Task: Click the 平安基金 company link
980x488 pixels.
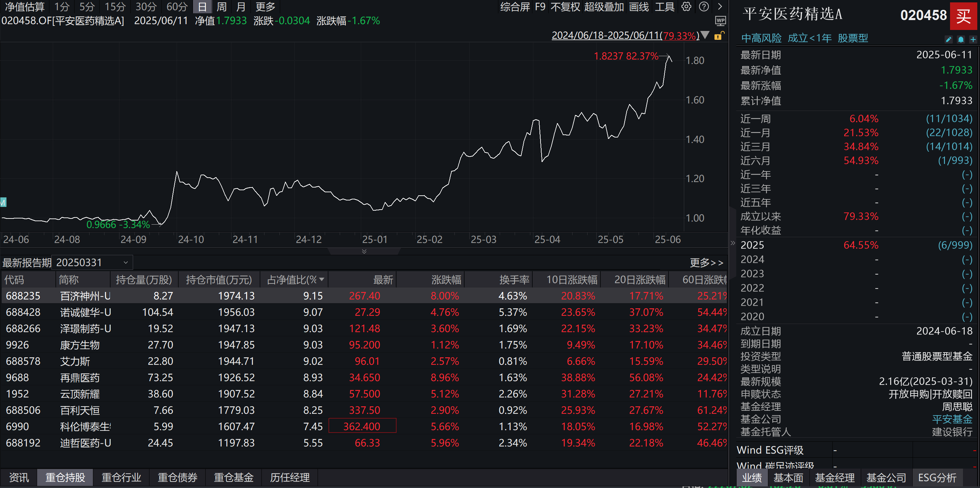Action: pyautogui.click(x=952, y=419)
